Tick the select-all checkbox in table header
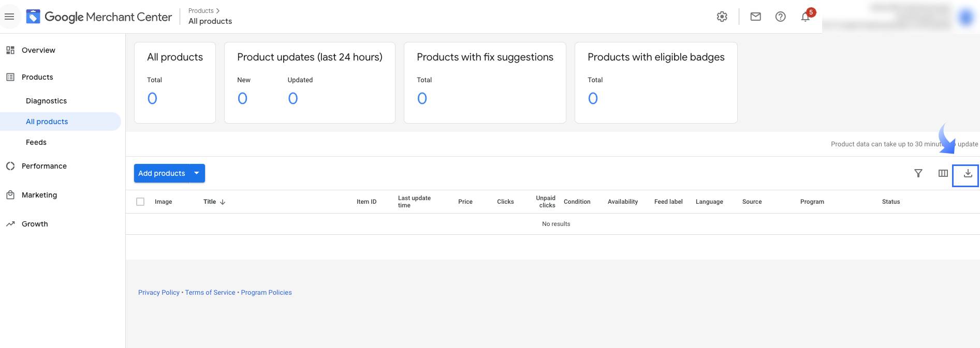The width and height of the screenshot is (980, 348). (140, 202)
